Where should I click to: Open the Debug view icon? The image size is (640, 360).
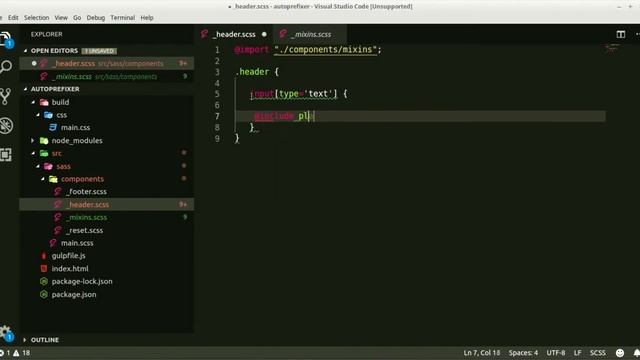6,126
